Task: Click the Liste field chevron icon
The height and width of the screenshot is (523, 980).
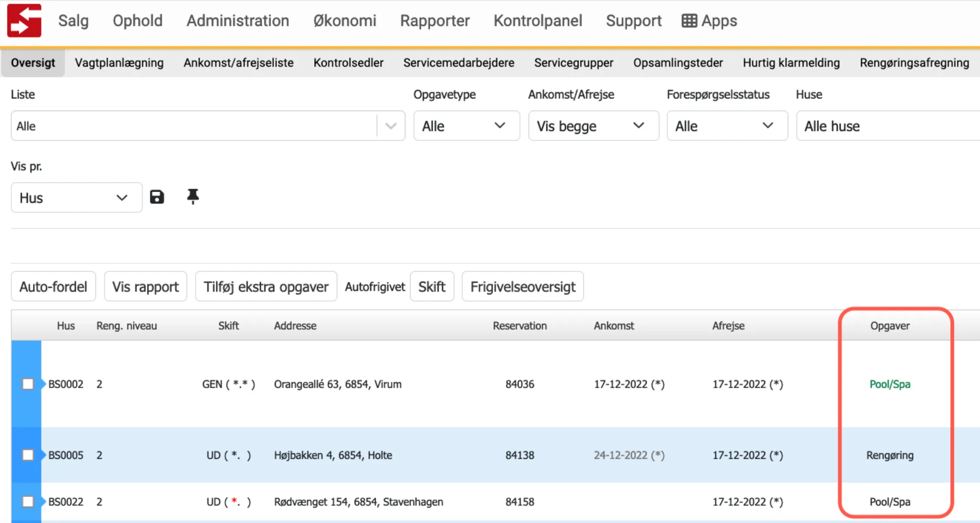Action: [391, 126]
